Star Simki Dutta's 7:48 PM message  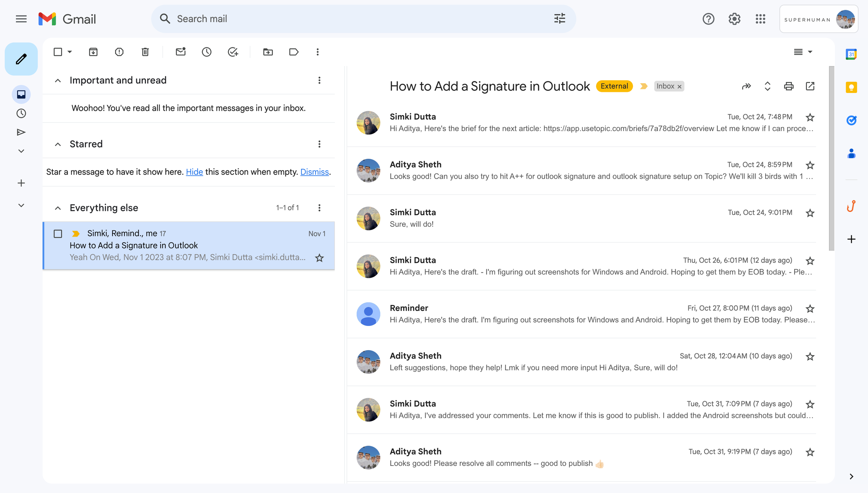pyautogui.click(x=810, y=117)
